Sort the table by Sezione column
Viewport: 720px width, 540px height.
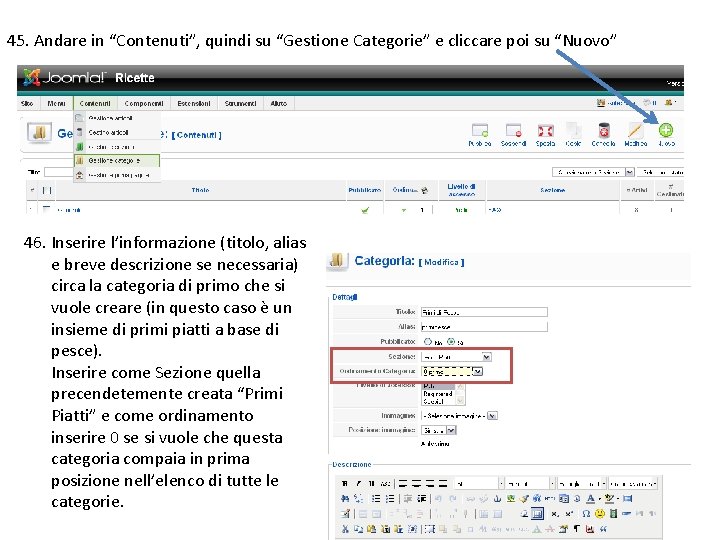tap(552, 190)
